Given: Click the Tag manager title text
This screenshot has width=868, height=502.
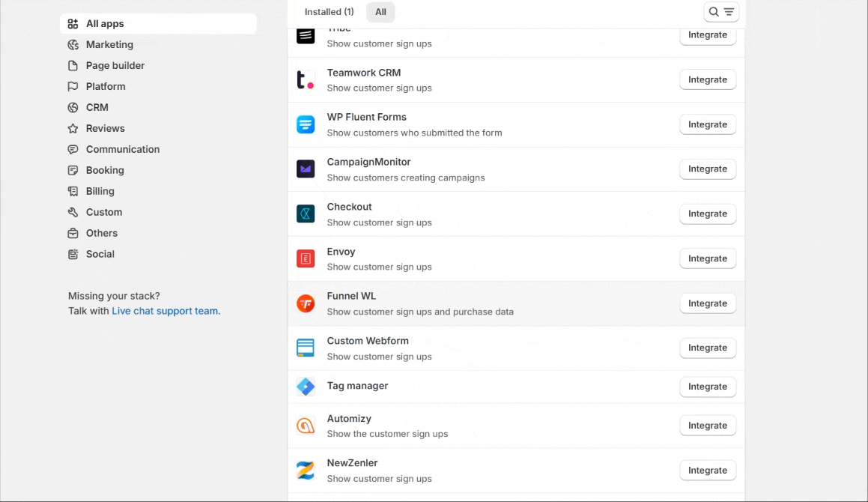Looking at the screenshot, I should pyautogui.click(x=357, y=386).
